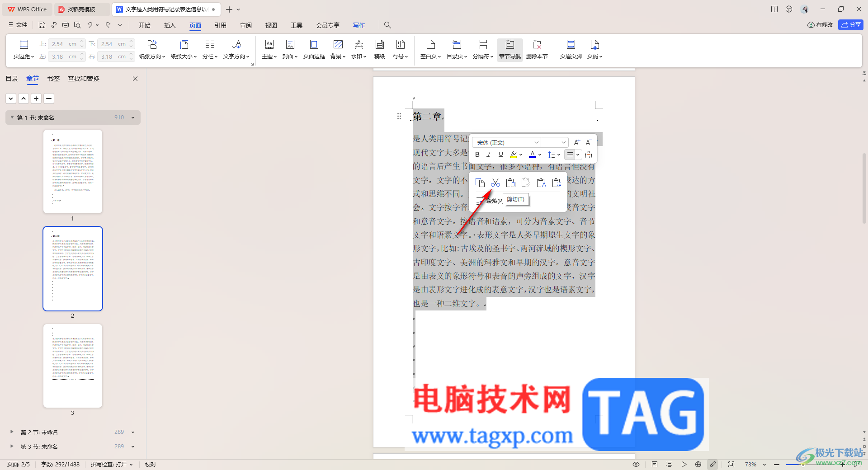The image size is (868, 470).
Task: Open 文字方向 text direction menu
Action: [x=236, y=49]
